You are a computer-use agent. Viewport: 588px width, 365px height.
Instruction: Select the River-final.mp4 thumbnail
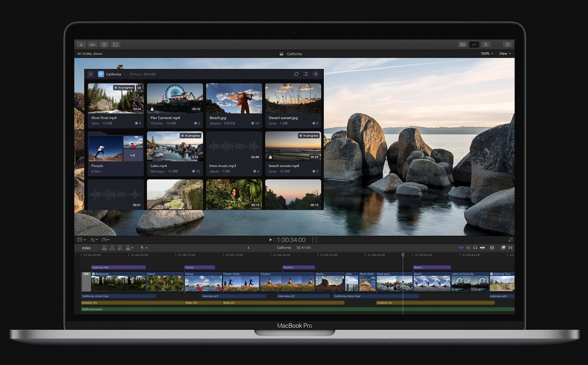116,98
